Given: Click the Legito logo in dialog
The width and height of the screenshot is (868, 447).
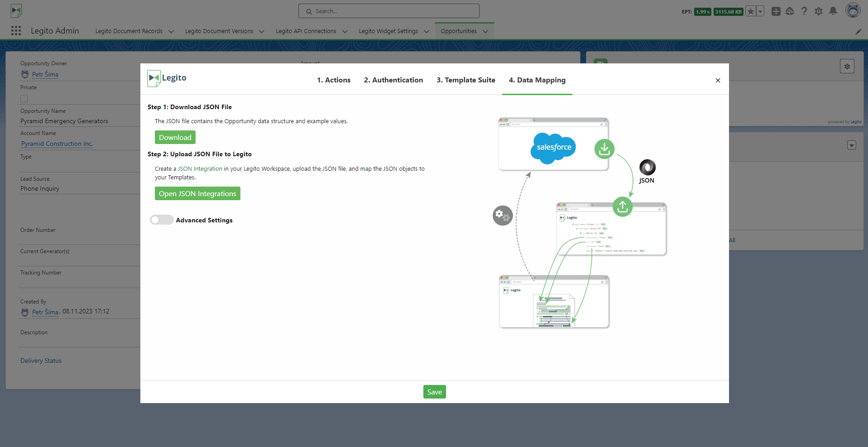Looking at the screenshot, I should [x=167, y=78].
